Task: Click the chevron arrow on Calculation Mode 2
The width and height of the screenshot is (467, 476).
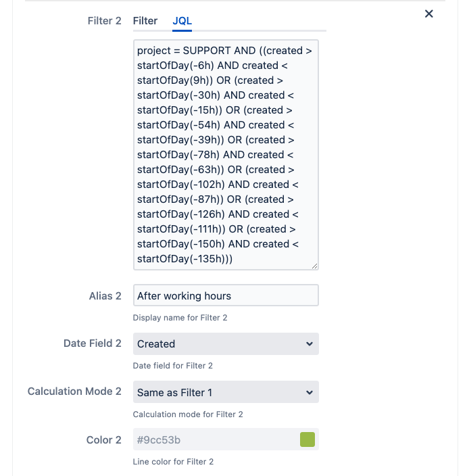Action: tap(310, 392)
